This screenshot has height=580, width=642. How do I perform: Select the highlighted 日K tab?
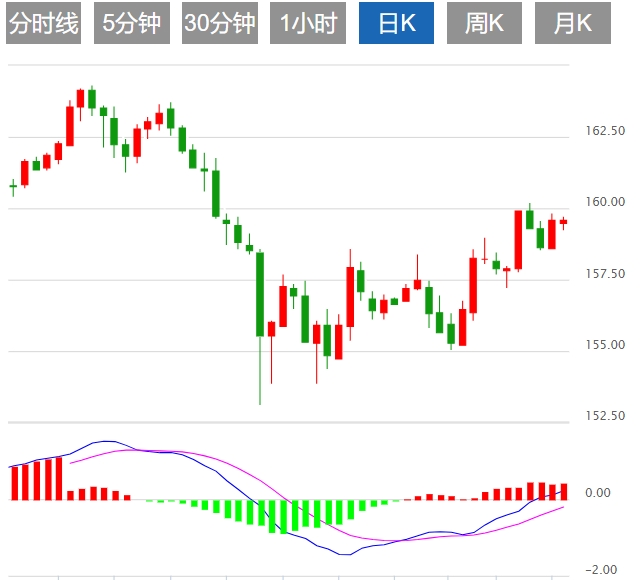pyautogui.click(x=396, y=24)
